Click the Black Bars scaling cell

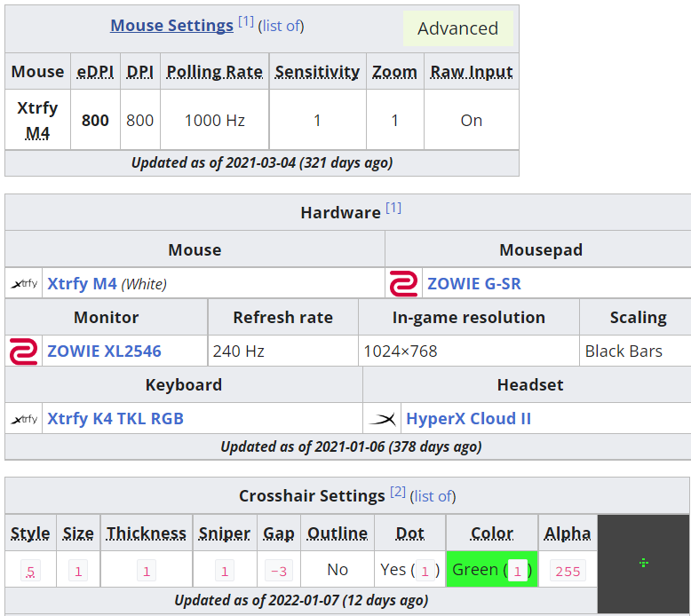(635, 351)
